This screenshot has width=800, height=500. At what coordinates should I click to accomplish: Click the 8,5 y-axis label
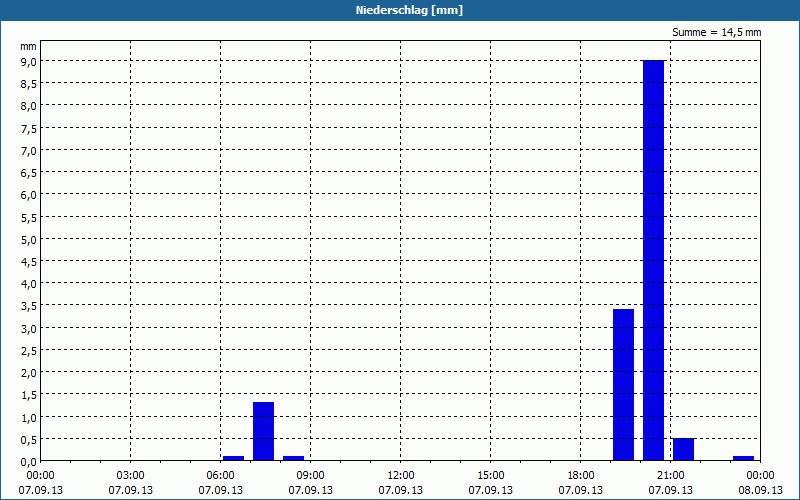pyautogui.click(x=28, y=84)
